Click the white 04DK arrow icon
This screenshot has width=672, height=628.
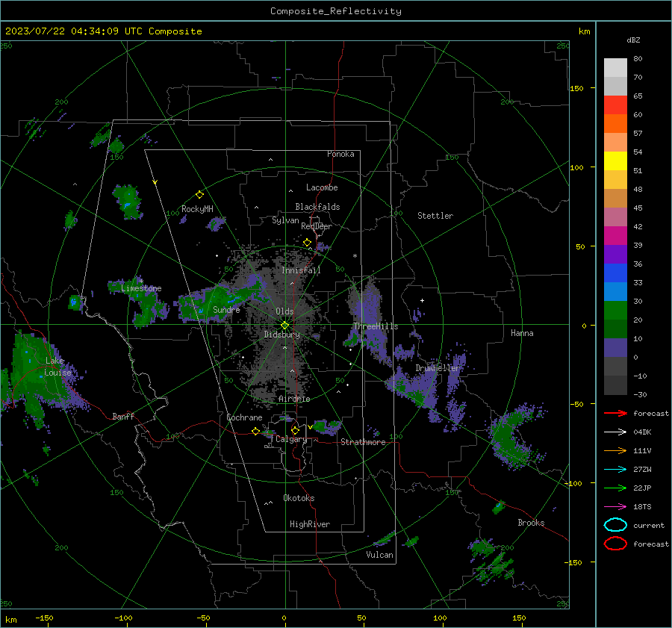[x=615, y=432]
